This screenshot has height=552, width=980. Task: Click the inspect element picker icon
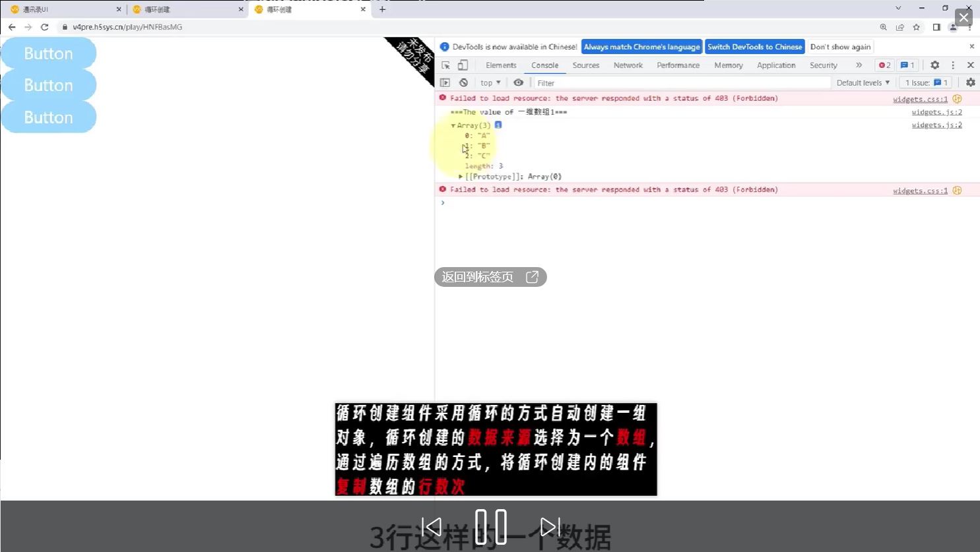tap(445, 65)
